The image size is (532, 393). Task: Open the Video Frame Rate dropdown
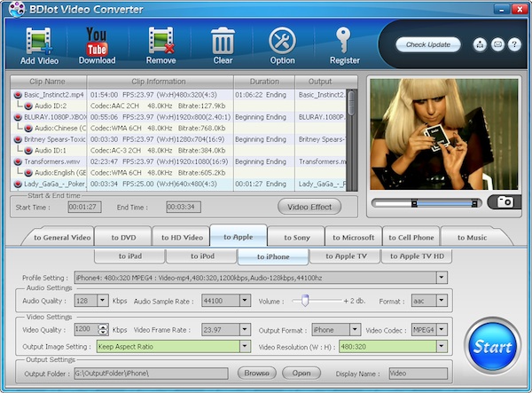click(245, 329)
